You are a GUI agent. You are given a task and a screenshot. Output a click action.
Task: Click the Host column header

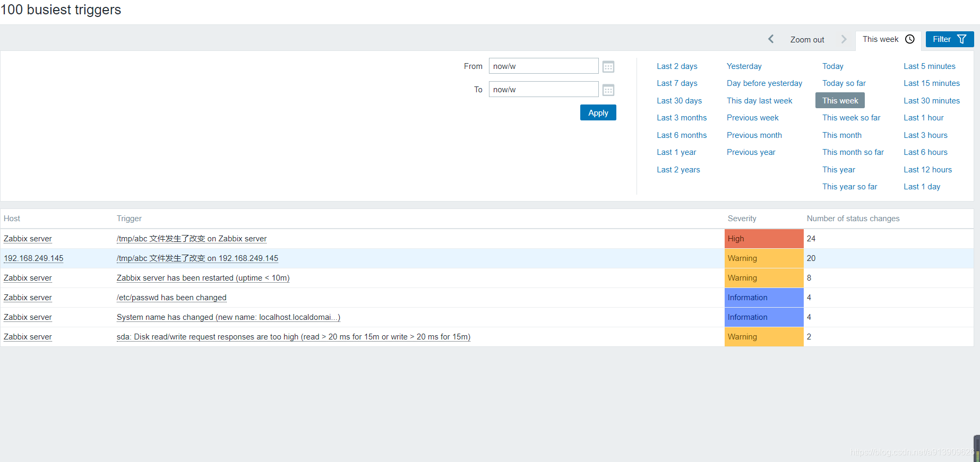(x=12, y=219)
